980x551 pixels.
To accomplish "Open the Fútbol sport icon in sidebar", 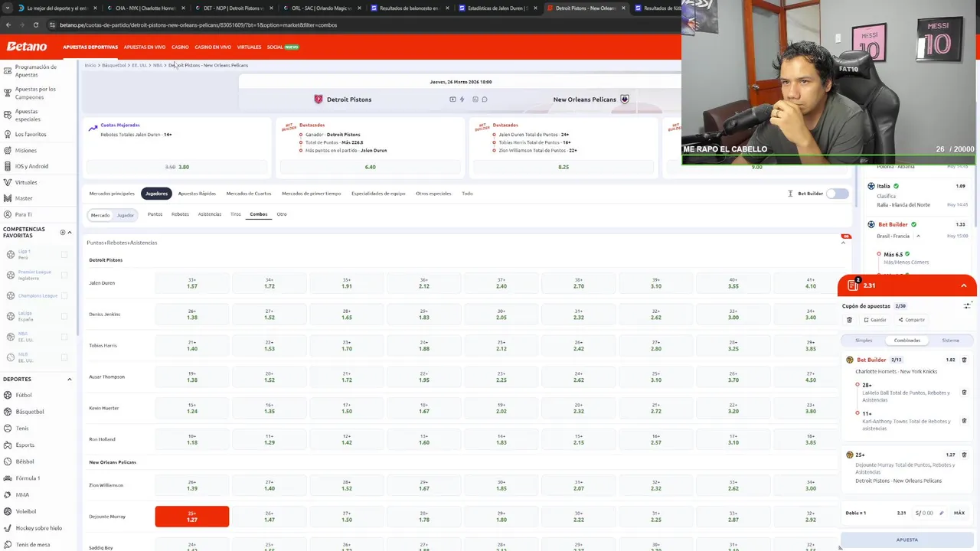I will coord(8,395).
